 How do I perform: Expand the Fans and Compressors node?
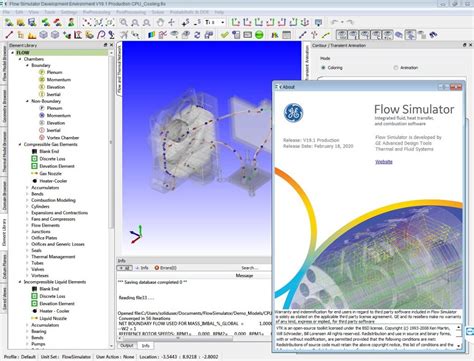tap(27, 219)
